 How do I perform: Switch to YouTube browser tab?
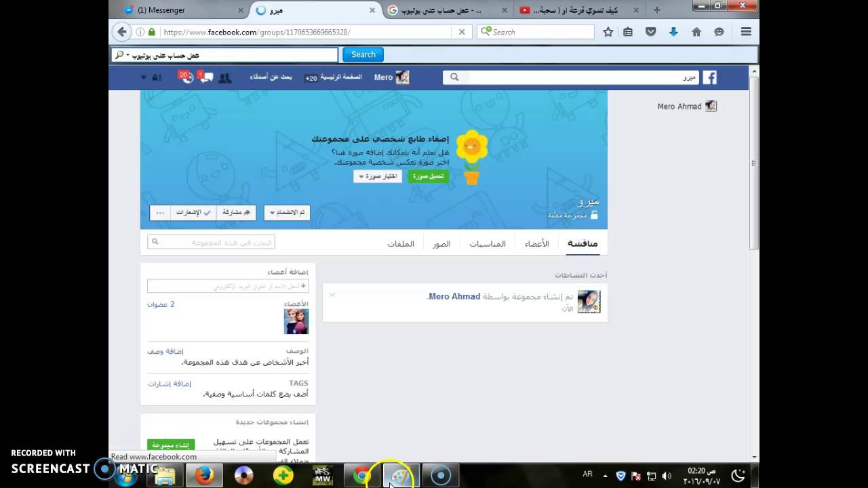click(579, 10)
